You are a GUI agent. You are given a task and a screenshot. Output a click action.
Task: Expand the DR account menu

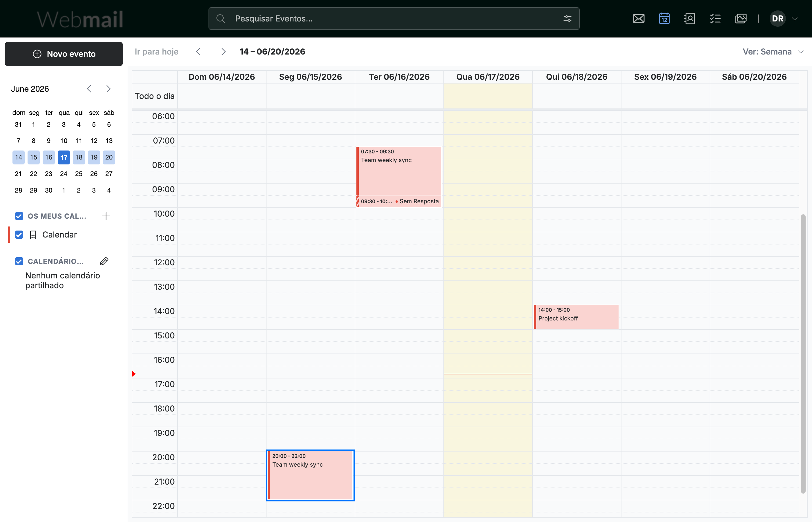pos(794,19)
